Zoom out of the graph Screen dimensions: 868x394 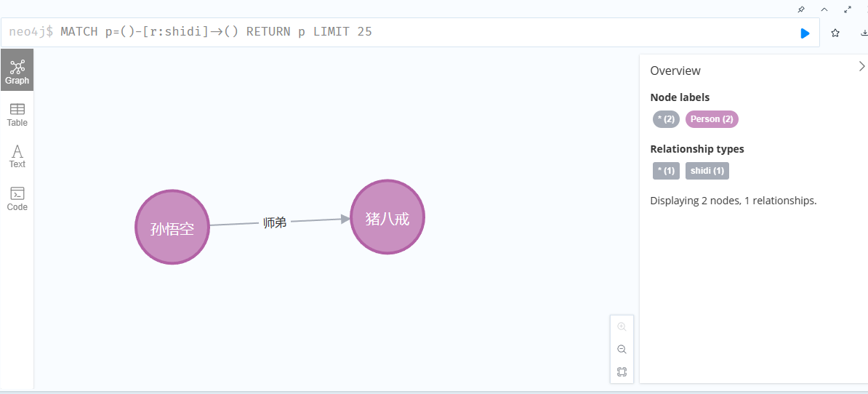click(x=622, y=349)
